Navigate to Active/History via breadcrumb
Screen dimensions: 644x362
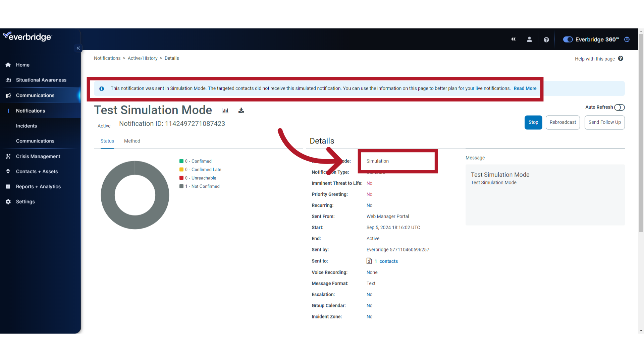point(143,58)
